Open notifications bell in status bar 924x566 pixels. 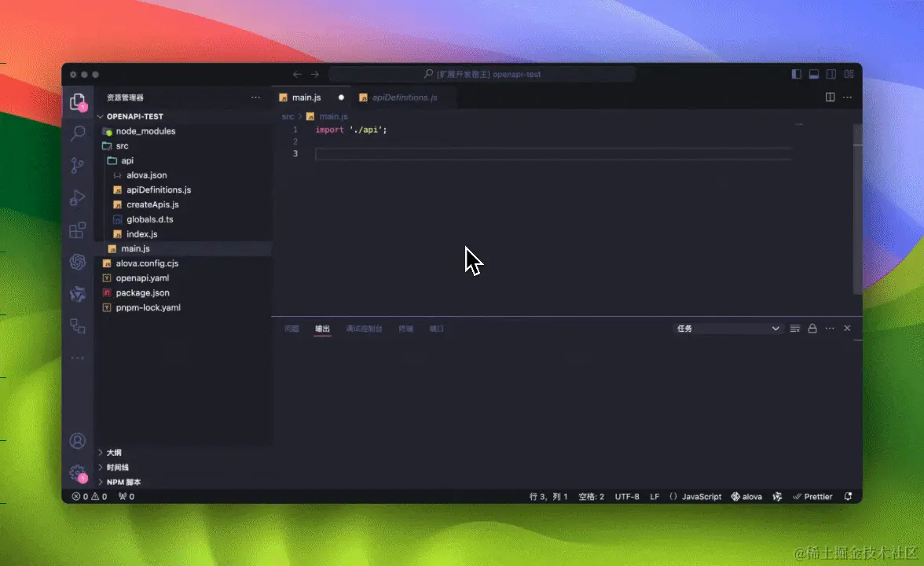coord(848,497)
